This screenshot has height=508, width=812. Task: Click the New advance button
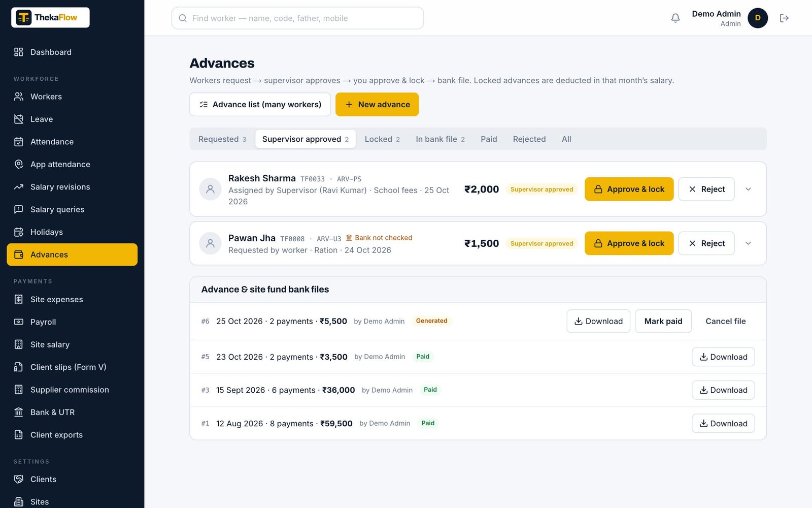tap(377, 105)
